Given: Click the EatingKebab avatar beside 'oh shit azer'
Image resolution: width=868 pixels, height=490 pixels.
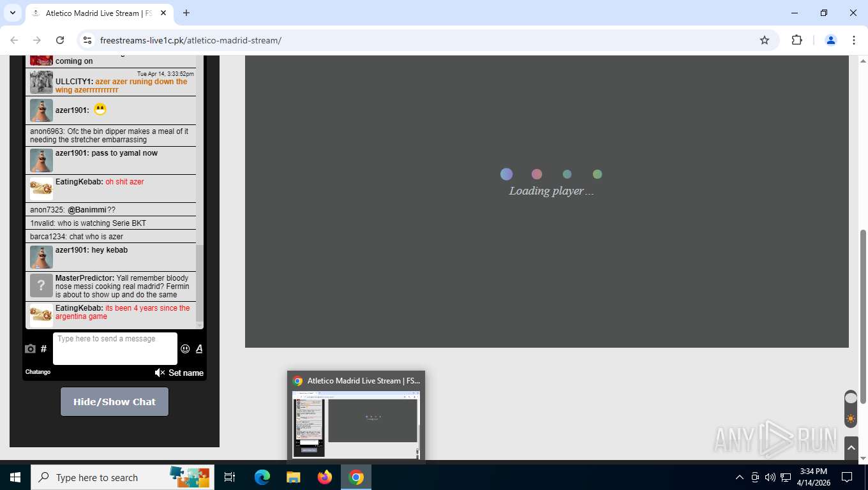Looking at the screenshot, I should pyautogui.click(x=41, y=189).
